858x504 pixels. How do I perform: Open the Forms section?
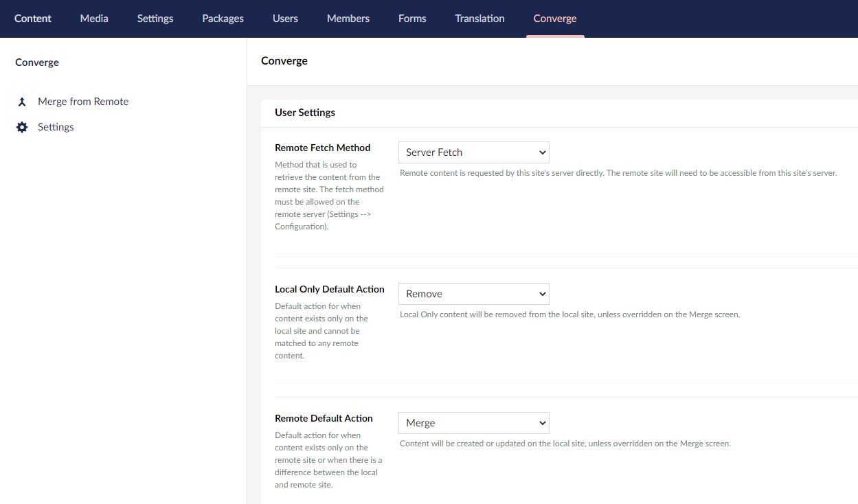412,19
